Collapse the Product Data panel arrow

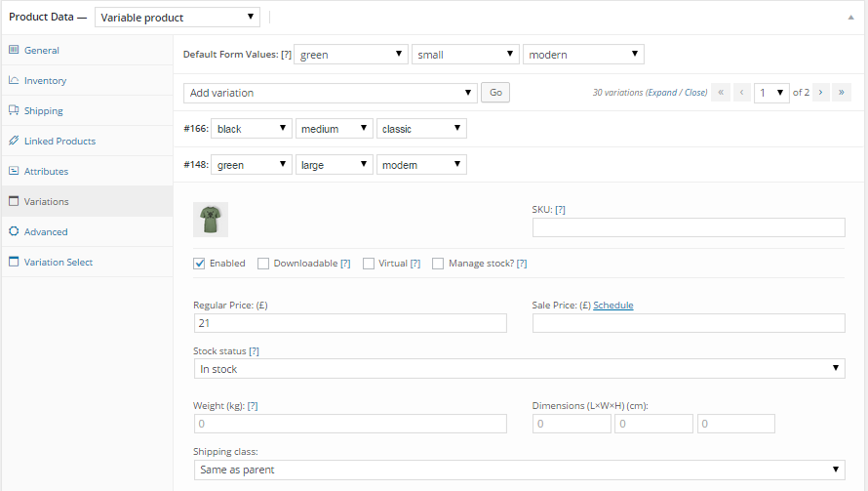(x=850, y=17)
